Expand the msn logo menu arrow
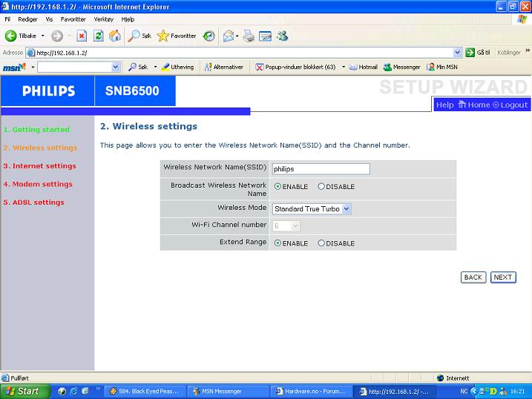532x399 pixels. click(33, 67)
